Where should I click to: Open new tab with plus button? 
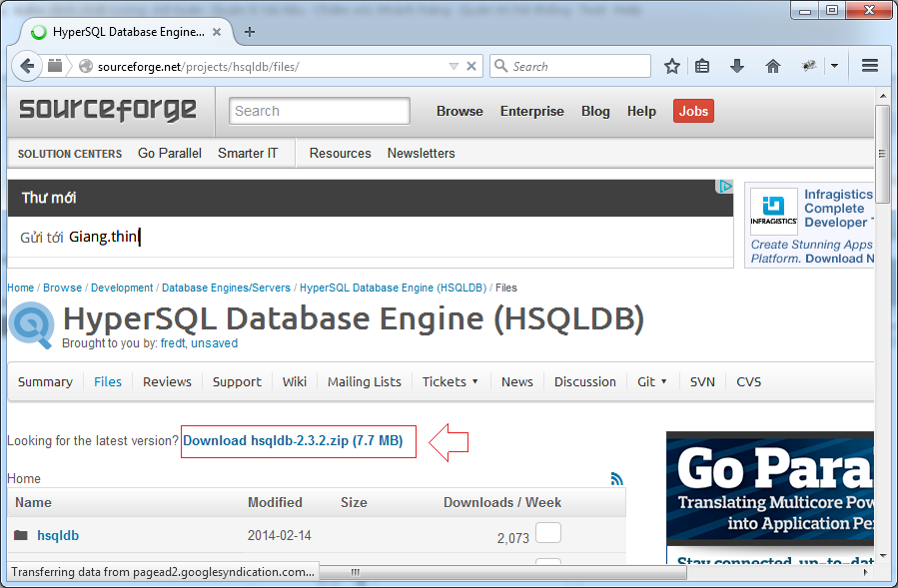[250, 32]
